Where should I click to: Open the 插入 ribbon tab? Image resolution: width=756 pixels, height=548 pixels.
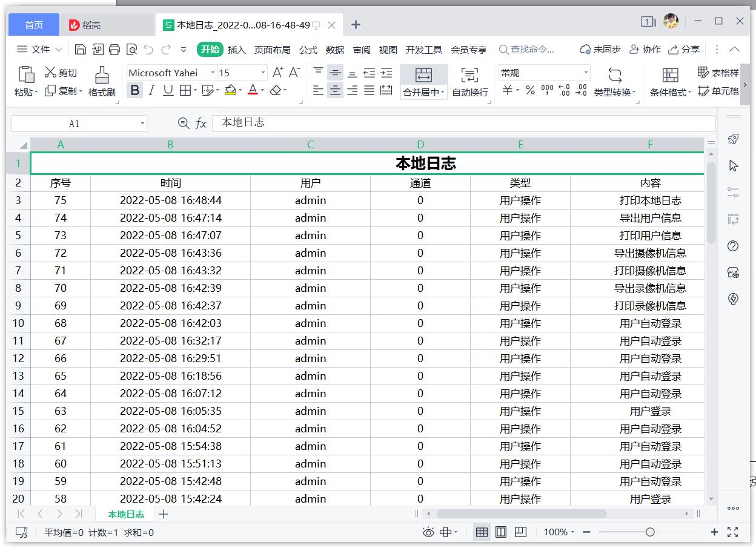[236, 50]
